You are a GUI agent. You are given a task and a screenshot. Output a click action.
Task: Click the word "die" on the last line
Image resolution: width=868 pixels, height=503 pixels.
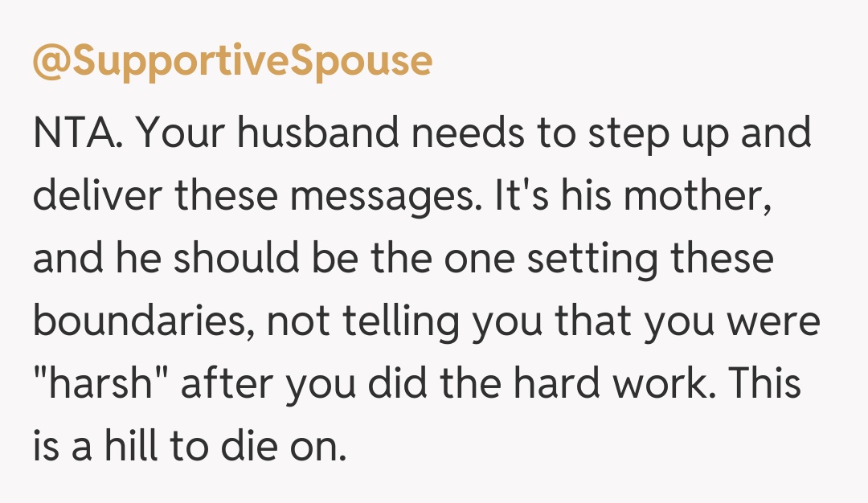tap(249, 447)
